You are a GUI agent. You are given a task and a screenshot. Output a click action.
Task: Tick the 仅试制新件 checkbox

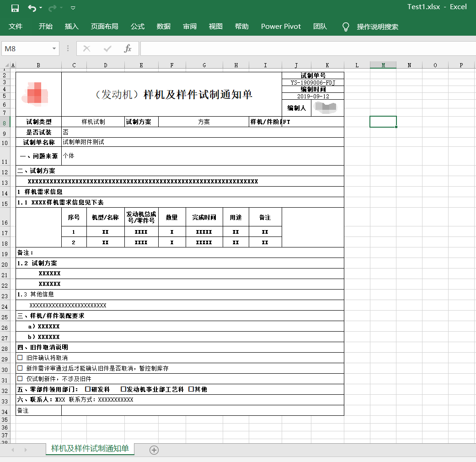20,378
